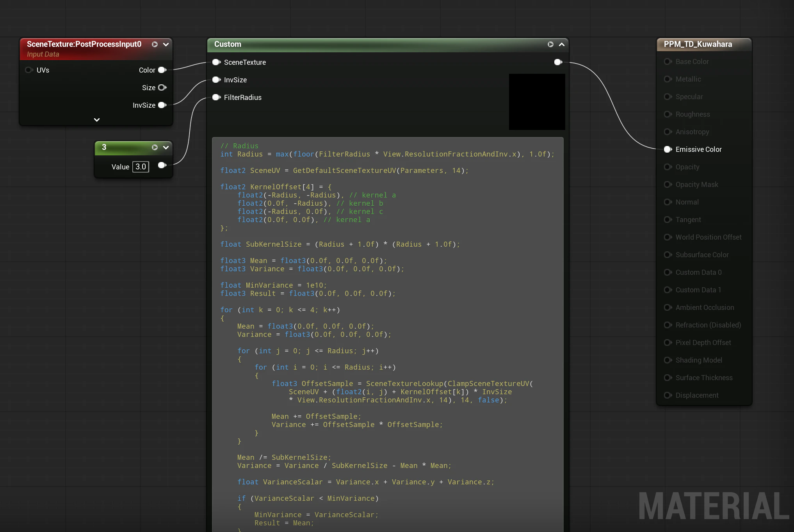Click the Color output pin on SceneTexture node
The height and width of the screenshot is (532, 794).
162,70
